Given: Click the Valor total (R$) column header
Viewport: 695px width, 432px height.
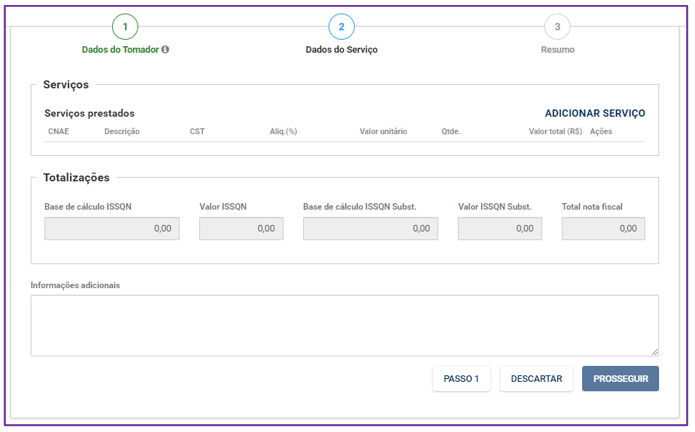Looking at the screenshot, I should click(x=555, y=132).
